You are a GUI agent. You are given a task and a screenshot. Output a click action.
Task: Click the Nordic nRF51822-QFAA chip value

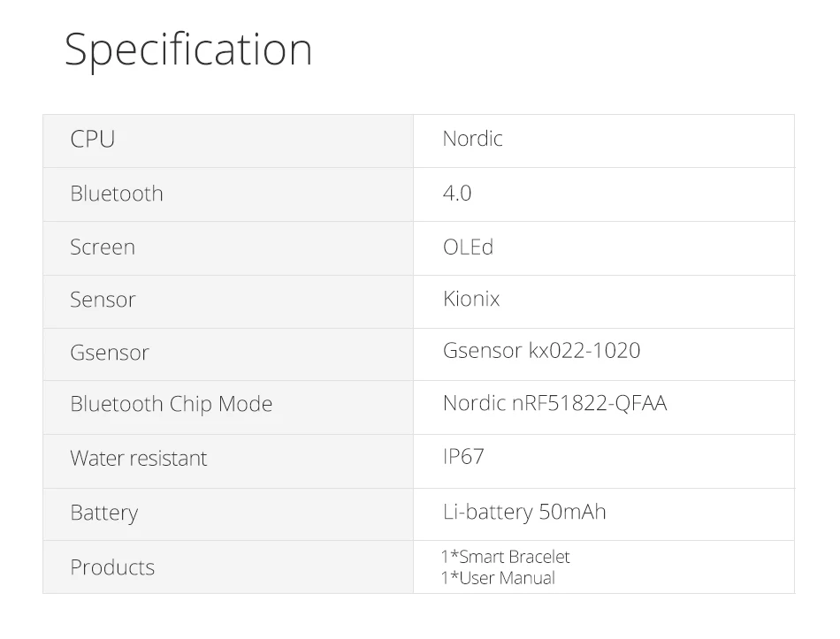[554, 404]
